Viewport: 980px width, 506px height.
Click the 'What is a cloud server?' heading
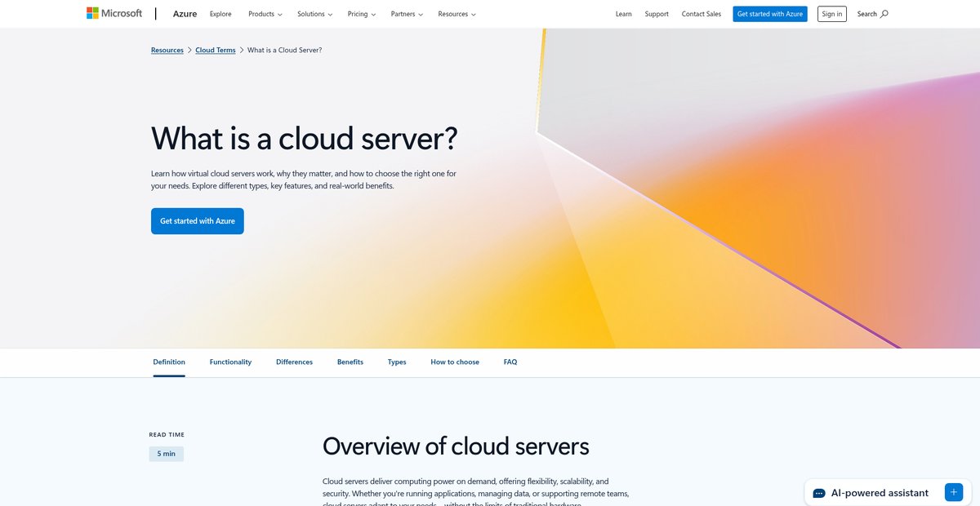tap(305, 139)
